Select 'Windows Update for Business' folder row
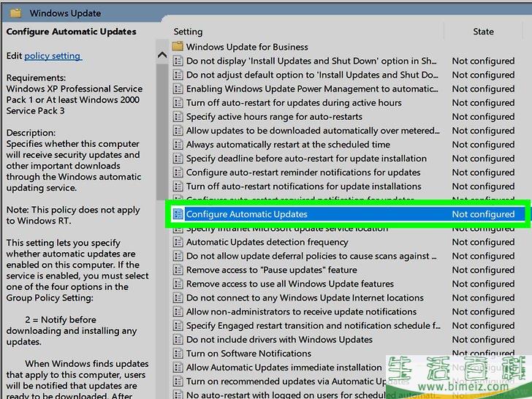This screenshot has width=532, height=399. point(247,47)
